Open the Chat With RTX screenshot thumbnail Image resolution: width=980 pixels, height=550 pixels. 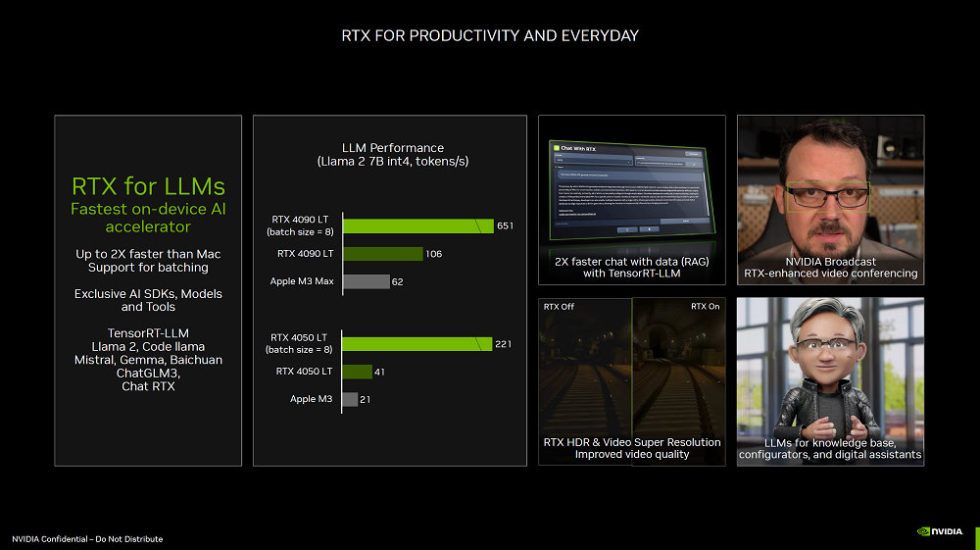pos(632,190)
